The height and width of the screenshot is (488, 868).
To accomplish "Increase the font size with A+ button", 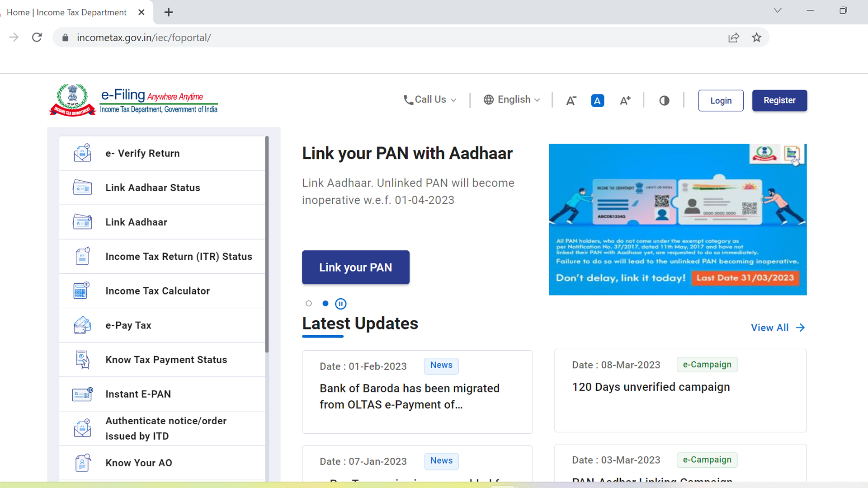I will [625, 100].
